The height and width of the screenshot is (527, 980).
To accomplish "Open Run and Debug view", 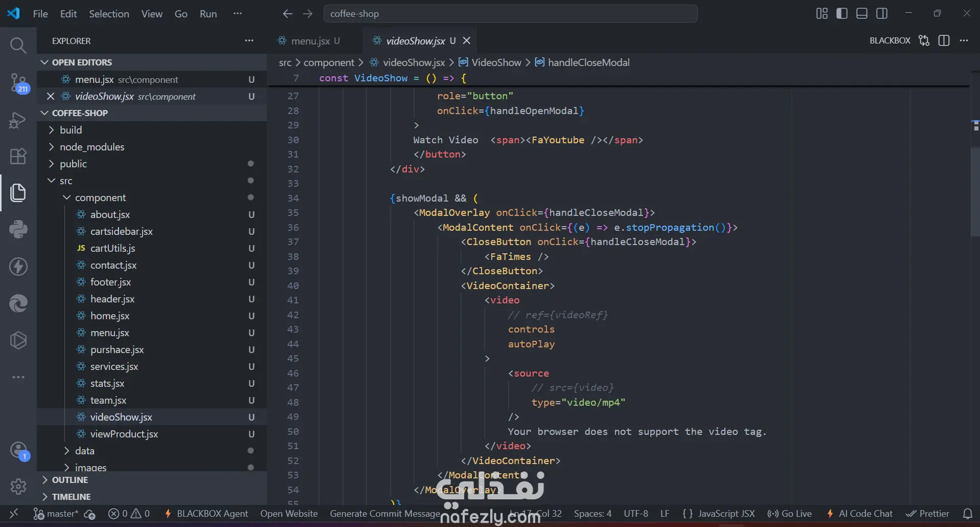I will 18,120.
